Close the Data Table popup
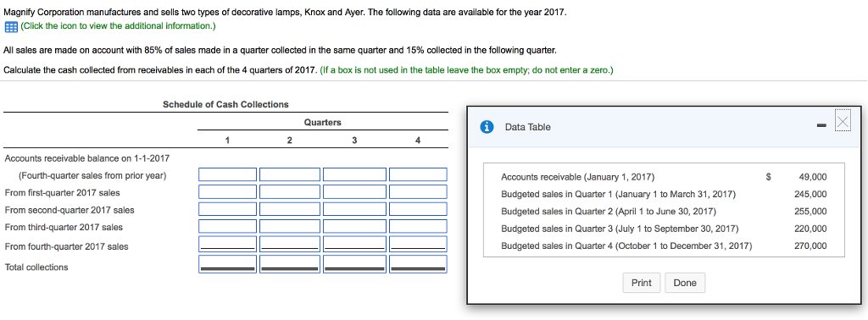 click(x=843, y=120)
